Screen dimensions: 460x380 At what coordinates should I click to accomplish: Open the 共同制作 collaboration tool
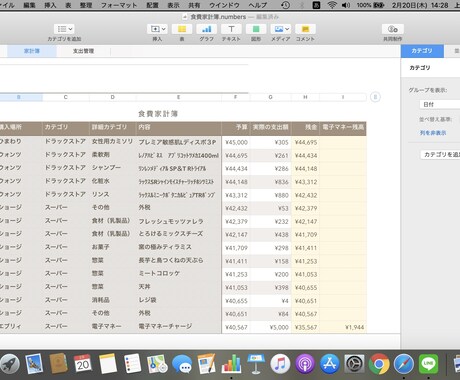(x=393, y=29)
